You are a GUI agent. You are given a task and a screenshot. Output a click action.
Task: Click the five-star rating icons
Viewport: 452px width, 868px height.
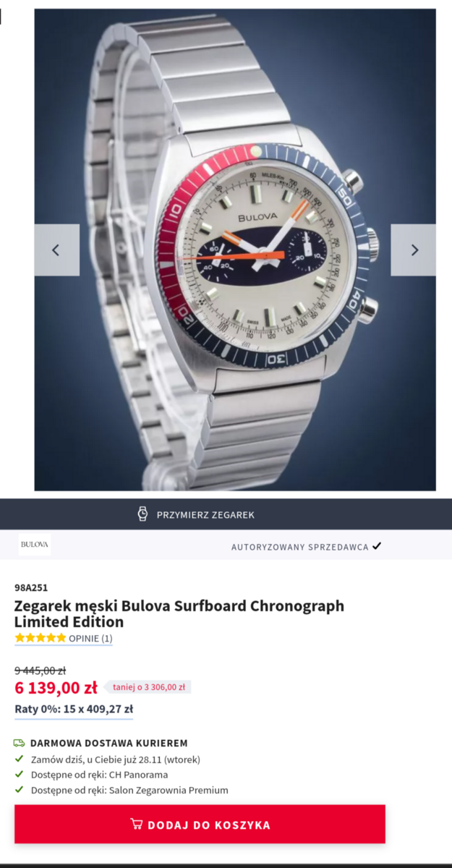(40, 638)
